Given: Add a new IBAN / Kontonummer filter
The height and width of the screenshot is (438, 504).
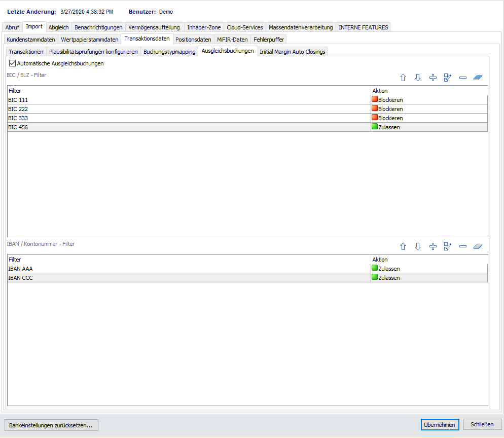Looking at the screenshot, I should tap(433, 246).
